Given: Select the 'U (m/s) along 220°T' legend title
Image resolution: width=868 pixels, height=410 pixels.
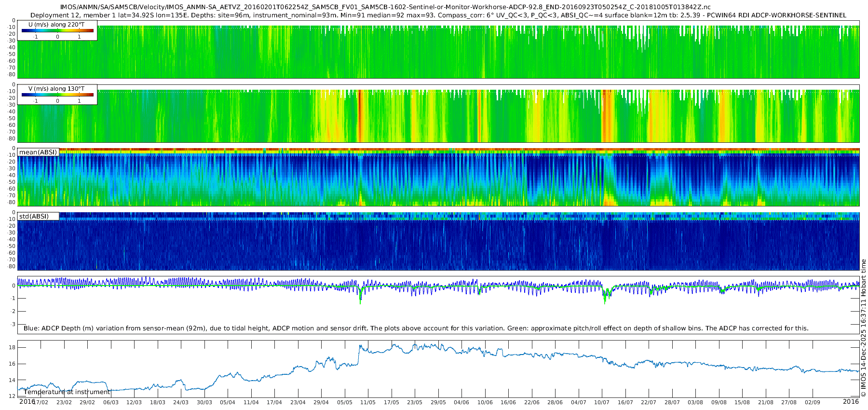Looking at the screenshot, I should click(x=56, y=24).
